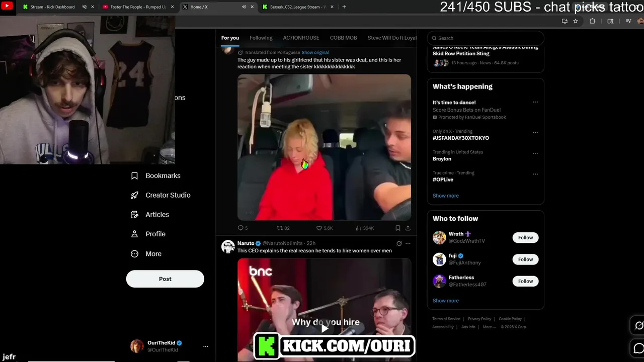Open more options on Naruto's post
644x362 pixels.
coord(408,243)
